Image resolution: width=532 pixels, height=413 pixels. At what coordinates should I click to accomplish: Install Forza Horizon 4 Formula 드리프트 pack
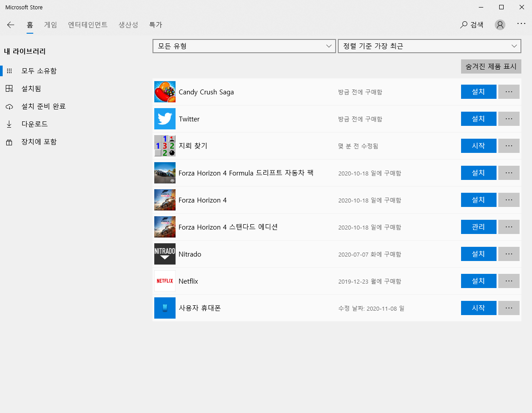click(x=479, y=173)
